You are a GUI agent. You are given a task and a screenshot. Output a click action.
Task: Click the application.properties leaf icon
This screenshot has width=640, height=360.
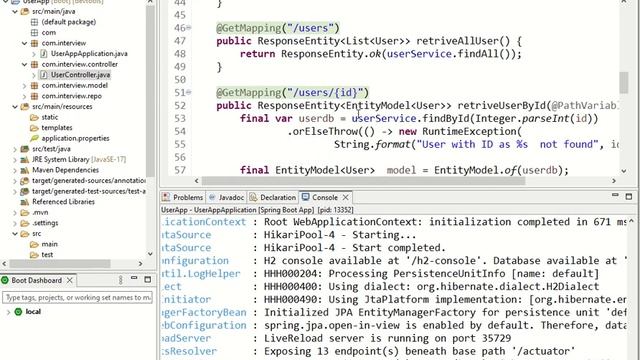[34, 139]
